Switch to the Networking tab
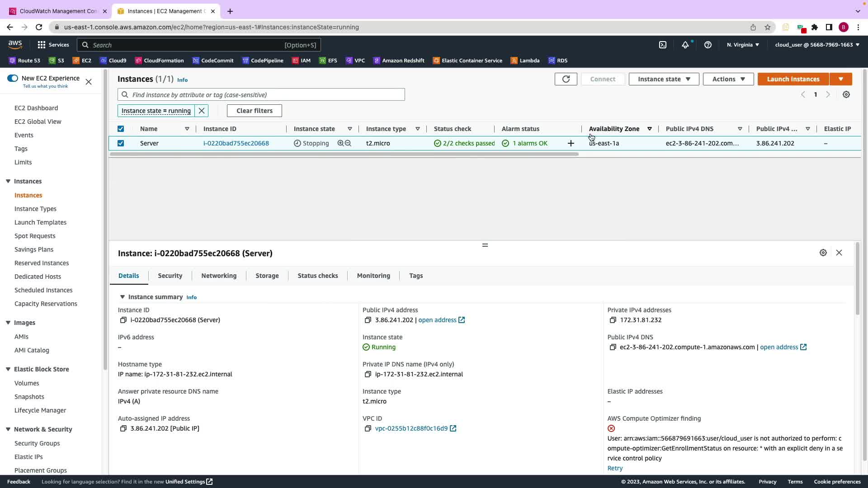 [x=219, y=276]
